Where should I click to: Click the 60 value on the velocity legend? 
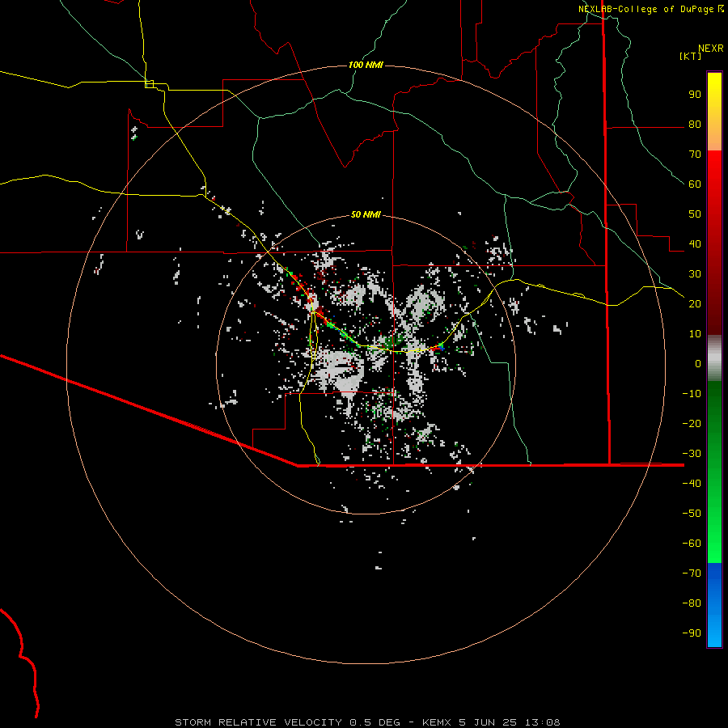coord(695,184)
